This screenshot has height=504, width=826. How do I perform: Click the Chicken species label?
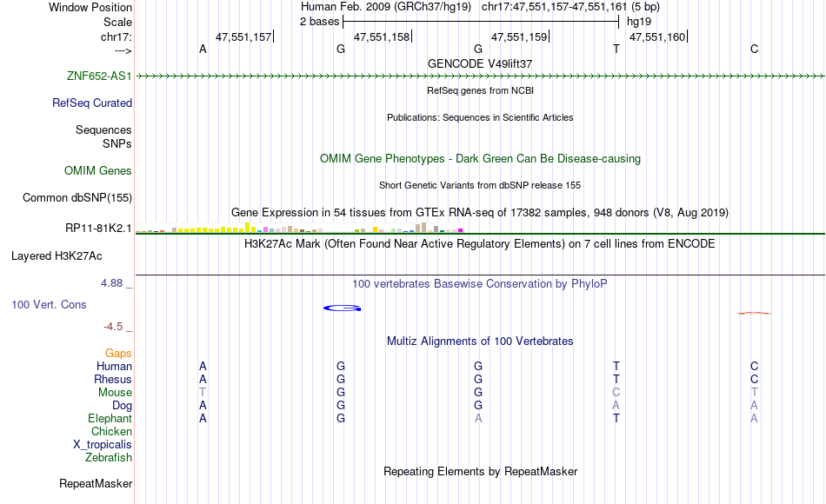tap(111, 431)
